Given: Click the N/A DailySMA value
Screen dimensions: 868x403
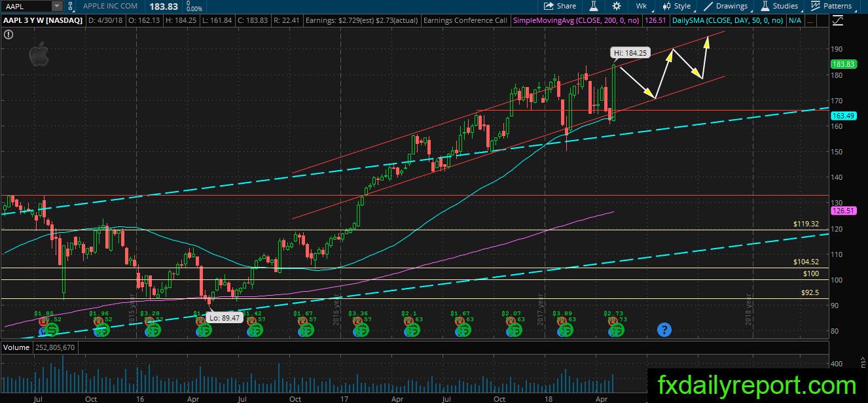Looking at the screenshot, I should tap(795, 20).
